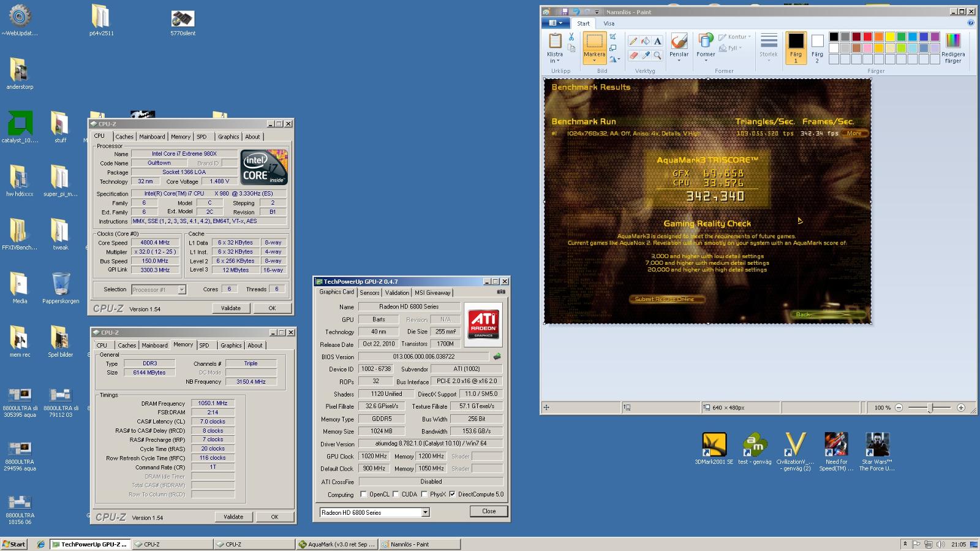980x551 pixels.
Task: Open the MSI Giveaway tab in GPU-Z
Action: click(x=433, y=293)
